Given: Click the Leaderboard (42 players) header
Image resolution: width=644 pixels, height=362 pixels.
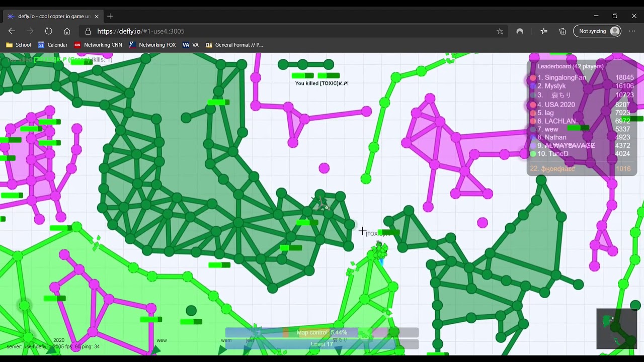Looking at the screenshot, I should tap(570, 66).
